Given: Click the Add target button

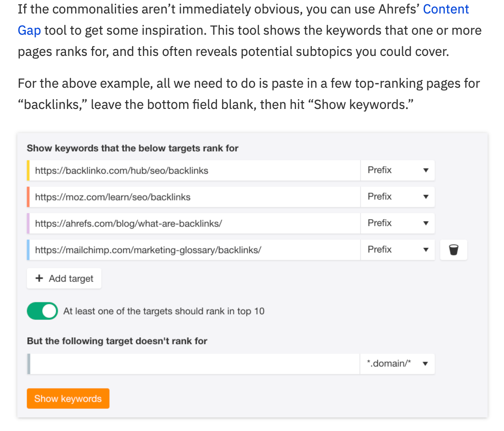Looking at the screenshot, I should point(64,278).
